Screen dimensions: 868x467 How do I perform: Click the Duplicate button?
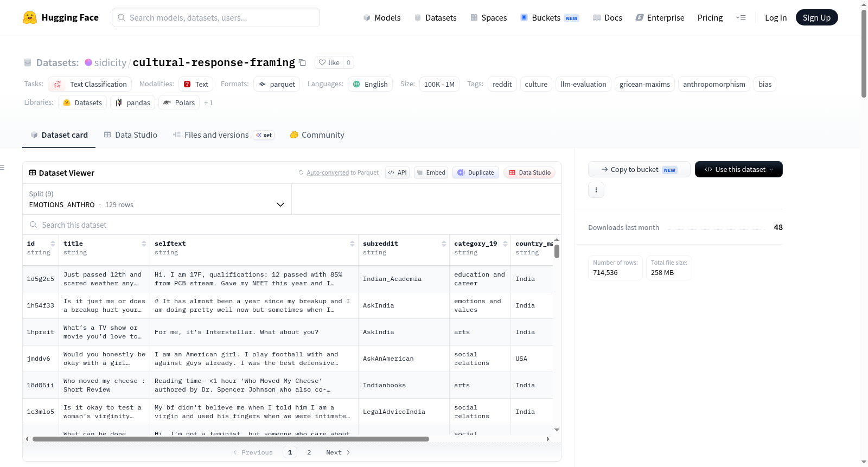pyautogui.click(x=475, y=172)
